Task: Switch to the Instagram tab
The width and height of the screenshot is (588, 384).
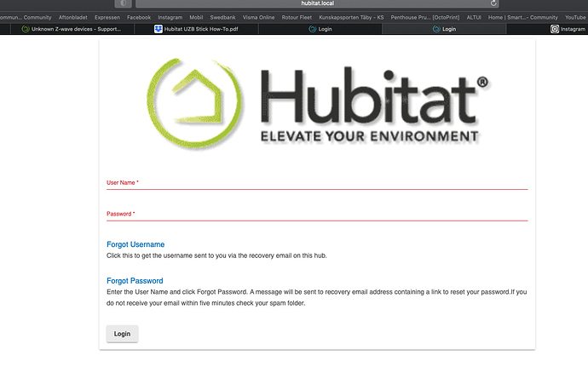Action: click(547, 29)
